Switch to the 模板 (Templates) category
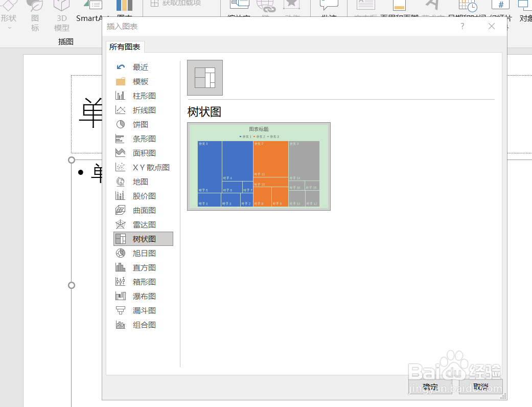This screenshot has height=407, width=532. coord(141,81)
